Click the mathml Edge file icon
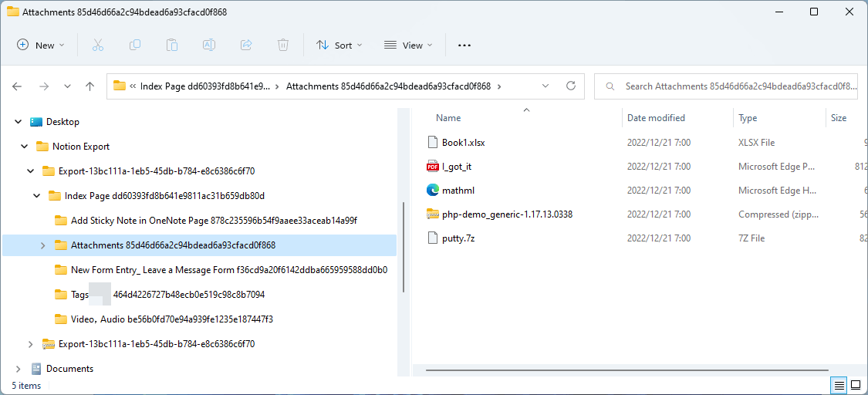 (x=432, y=191)
